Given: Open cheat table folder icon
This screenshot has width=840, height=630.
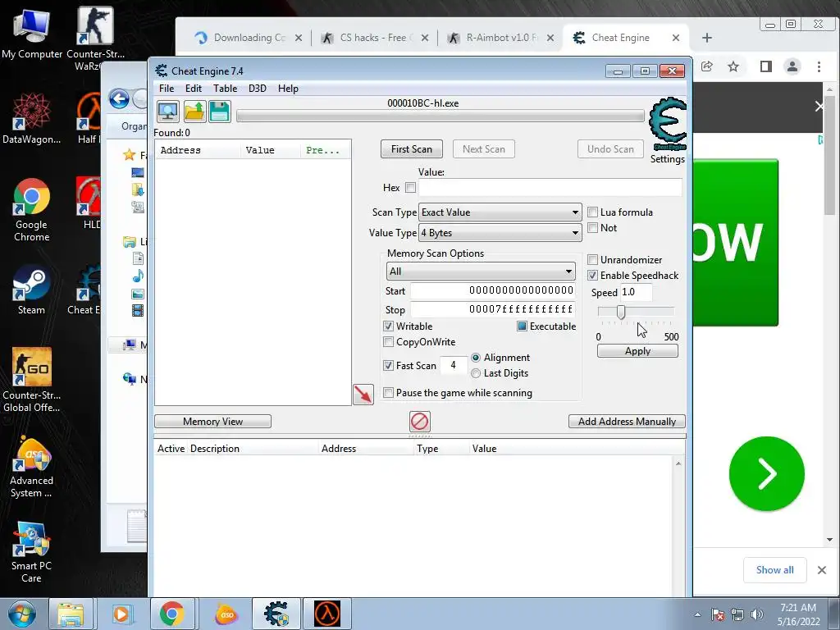Looking at the screenshot, I should (194, 112).
